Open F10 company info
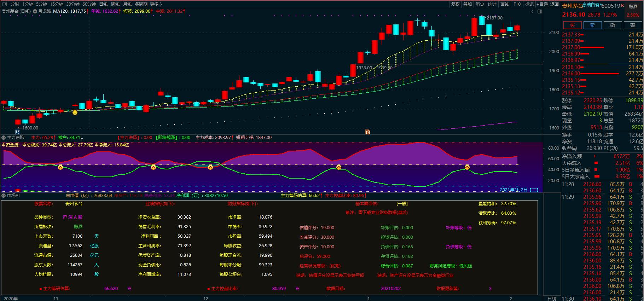This screenshot has height=301, width=644. (517, 4)
